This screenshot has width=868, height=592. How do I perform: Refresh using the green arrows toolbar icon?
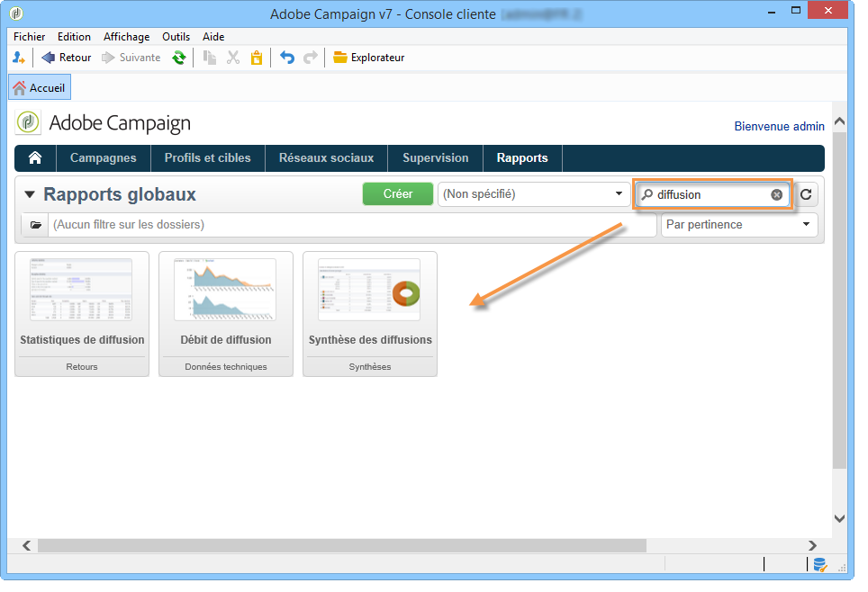(x=179, y=58)
